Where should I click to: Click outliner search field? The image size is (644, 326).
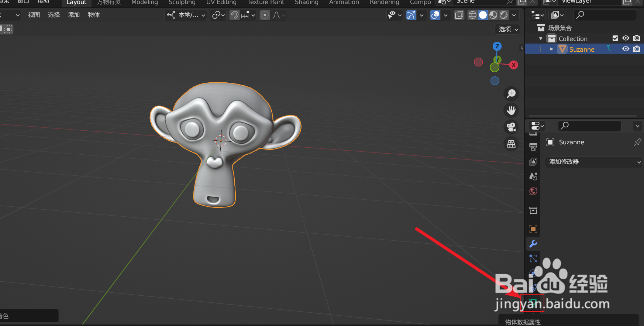pos(605,15)
